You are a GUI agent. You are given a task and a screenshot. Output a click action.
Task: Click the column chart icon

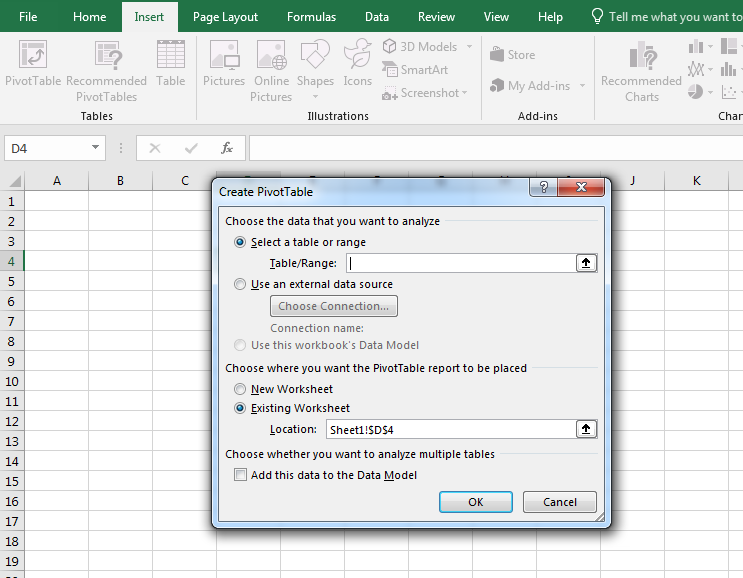point(696,46)
